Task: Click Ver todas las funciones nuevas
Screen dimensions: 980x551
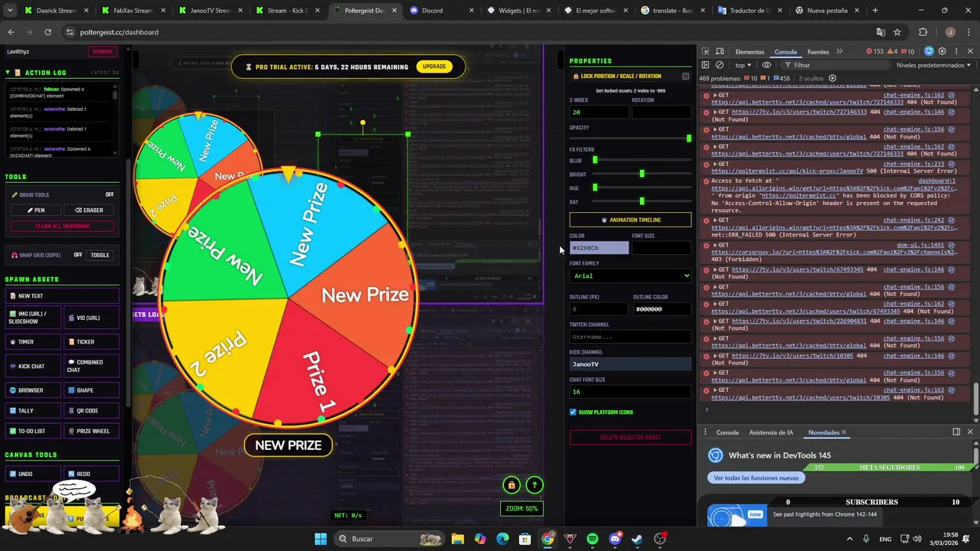Action: click(x=756, y=478)
